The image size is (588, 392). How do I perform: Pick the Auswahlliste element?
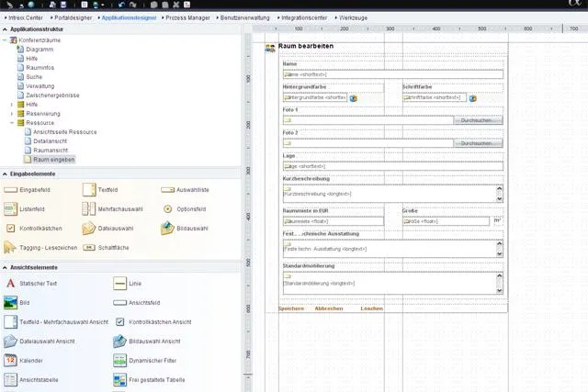[x=186, y=190]
